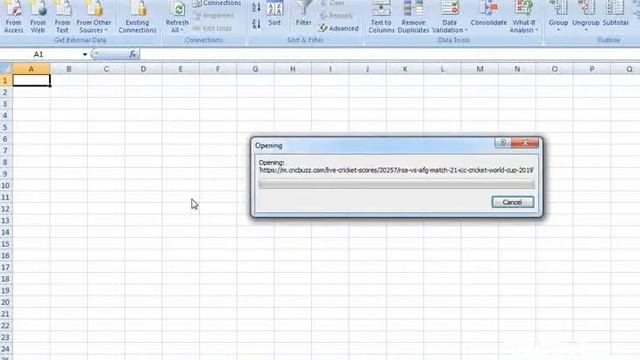Screen dimensions: 640x360
Task: Select column H header
Action: (293, 69)
